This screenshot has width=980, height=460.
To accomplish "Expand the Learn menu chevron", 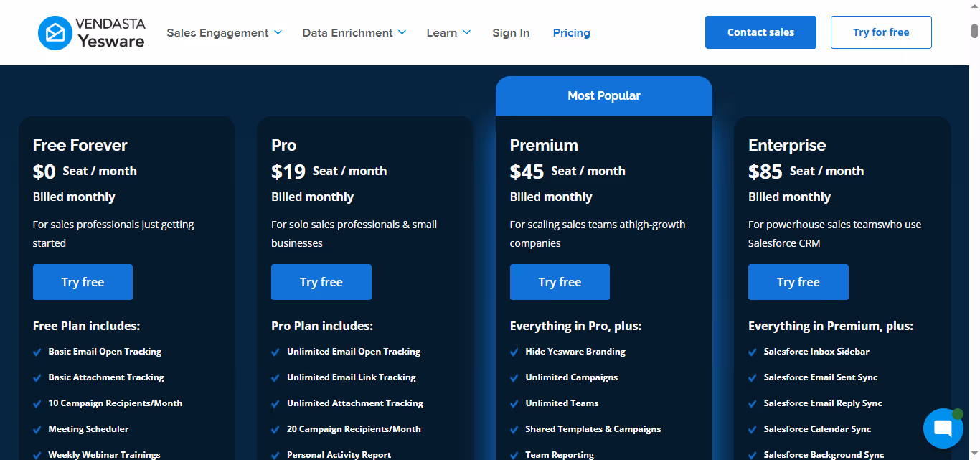I will point(466,33).
